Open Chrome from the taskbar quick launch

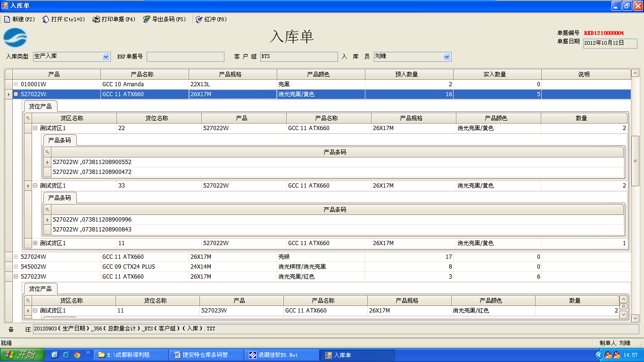[x=77, y=355]
